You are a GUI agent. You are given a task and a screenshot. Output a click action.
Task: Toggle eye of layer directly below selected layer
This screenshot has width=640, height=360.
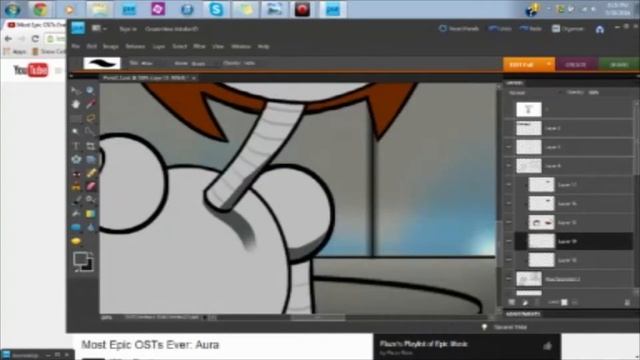pos(509,260)
